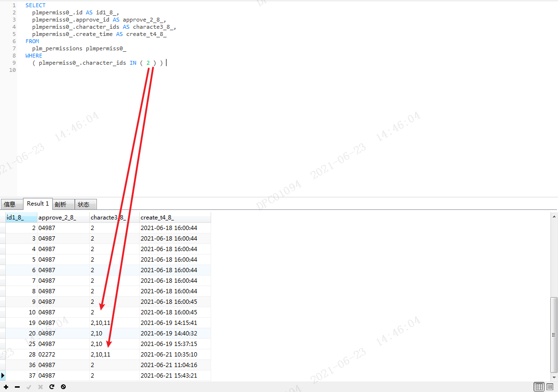The width and height of the screenshot is (558, 392).
Task: Click the IN keyword on line 9
Action: pyautogui.click(x=133, y=63)
